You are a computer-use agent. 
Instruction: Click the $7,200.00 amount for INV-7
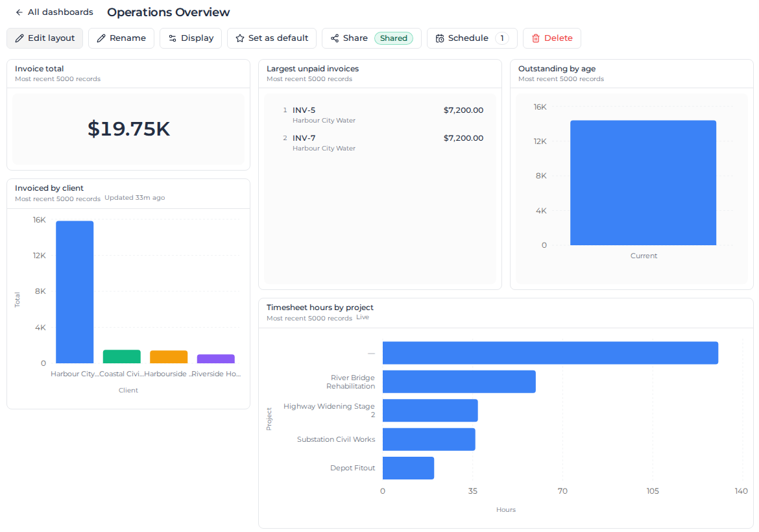(463, 138)
